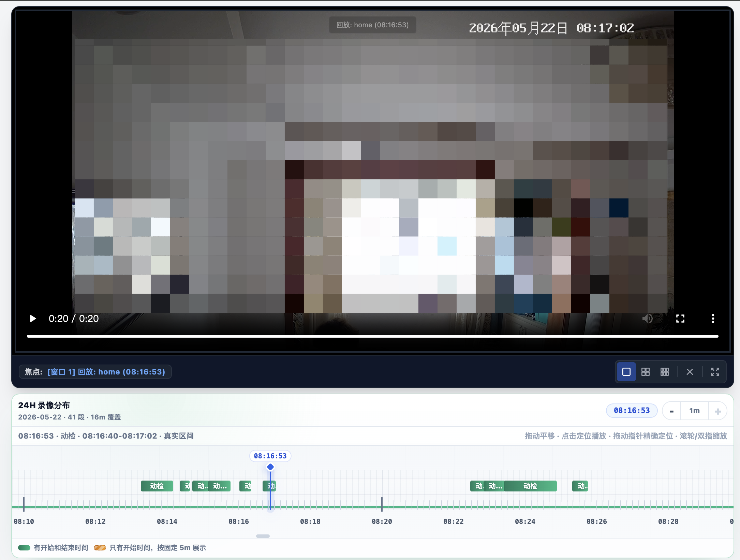
Task: Click the segment info text '08:16:40-08:17:02'
Action: point(120,436)
